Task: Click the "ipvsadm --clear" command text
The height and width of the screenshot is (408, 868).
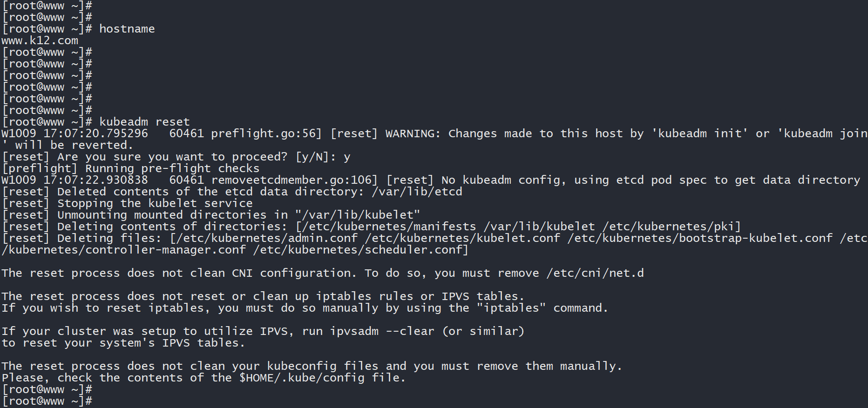Action: pyautogui.click(x=382, y=331)
